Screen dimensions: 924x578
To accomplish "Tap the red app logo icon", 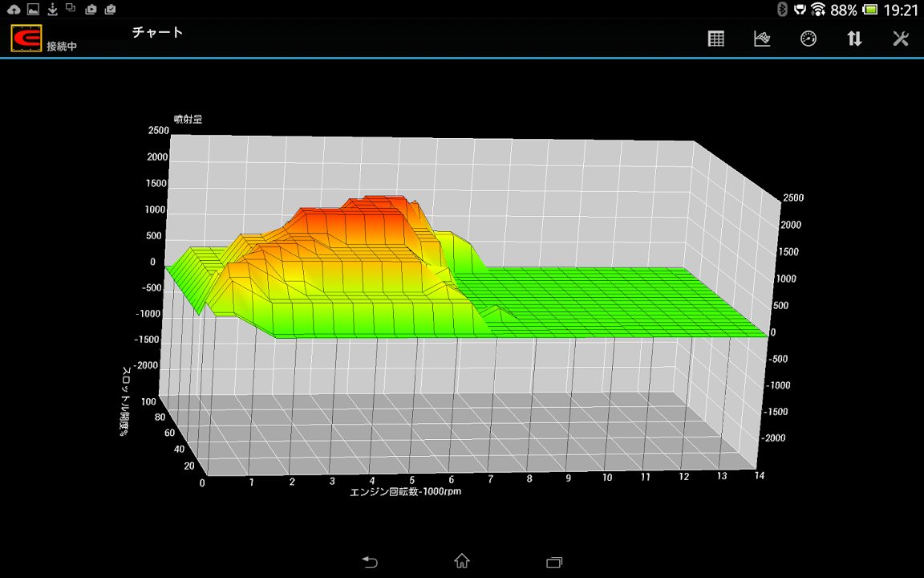I will coord(26,39).
